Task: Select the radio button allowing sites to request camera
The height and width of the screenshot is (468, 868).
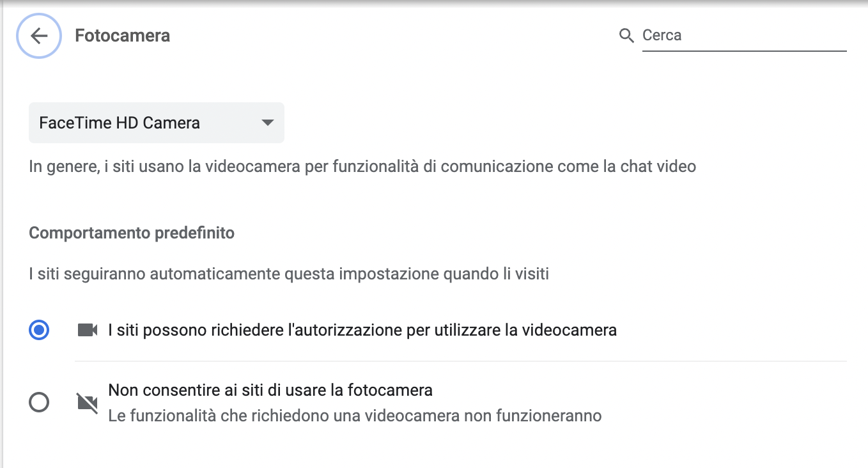Action: (39, 331)
